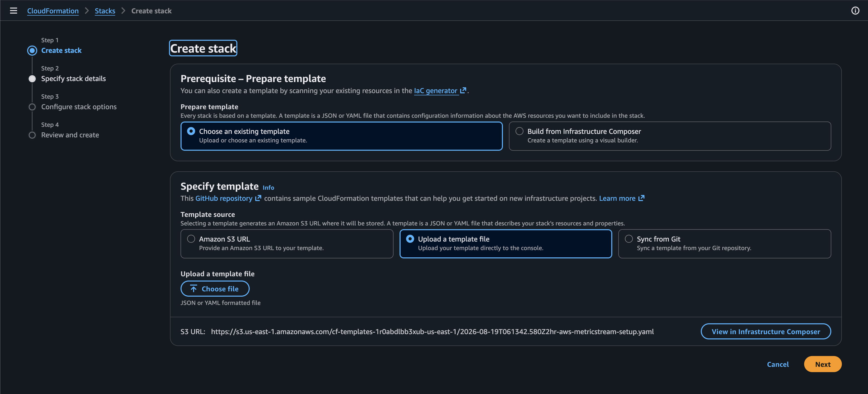
Task: Click the Create stack page heading
Action: tap(203, 48)
